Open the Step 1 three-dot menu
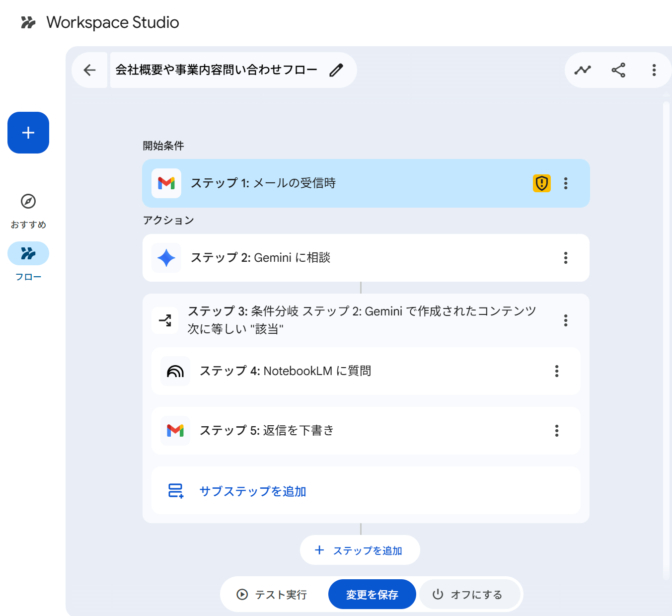 [566, 183]
